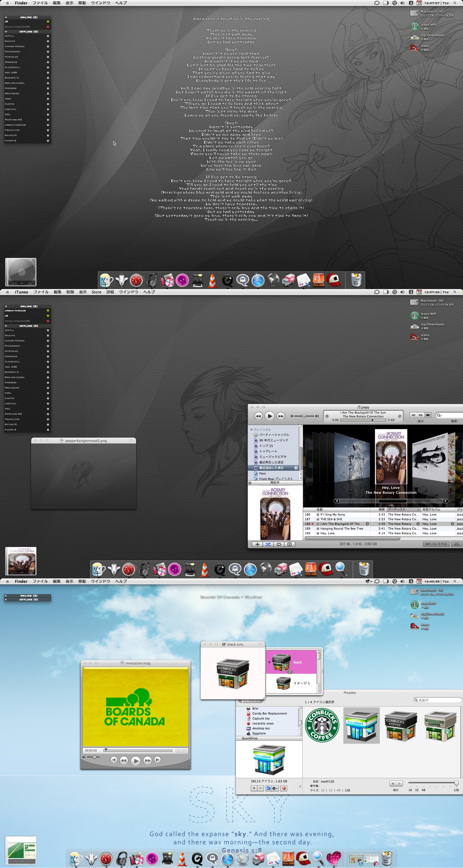This screenshot has width=463, height=868.
Task: Collapse the ONLINE (3) buddy group
Action: pyautogui.click(x=6, y=306)
